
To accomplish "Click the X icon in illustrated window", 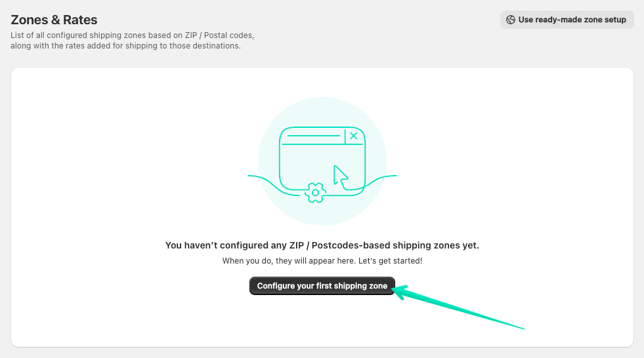I will click(x=354, y=136).
